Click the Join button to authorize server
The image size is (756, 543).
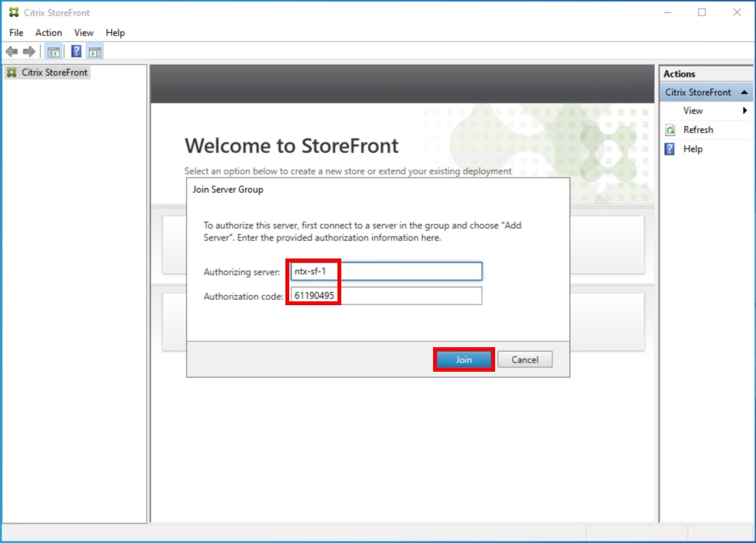coord(463,359)
